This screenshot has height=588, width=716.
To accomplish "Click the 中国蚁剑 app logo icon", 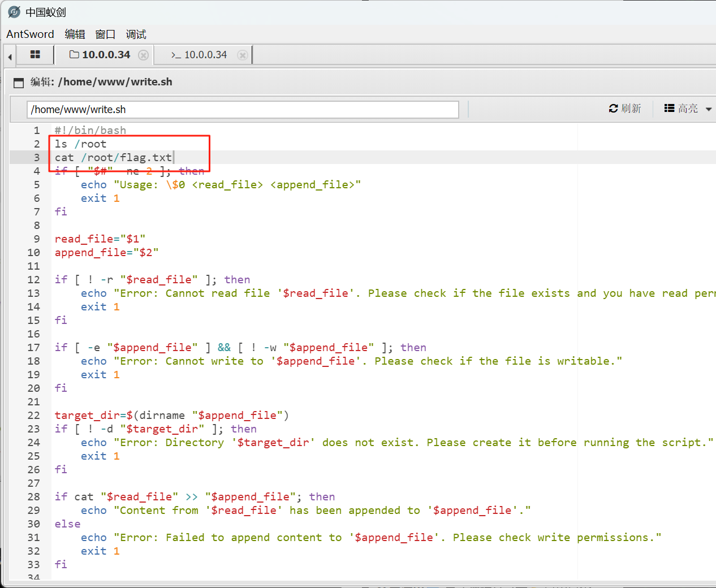I will (14, 12).
